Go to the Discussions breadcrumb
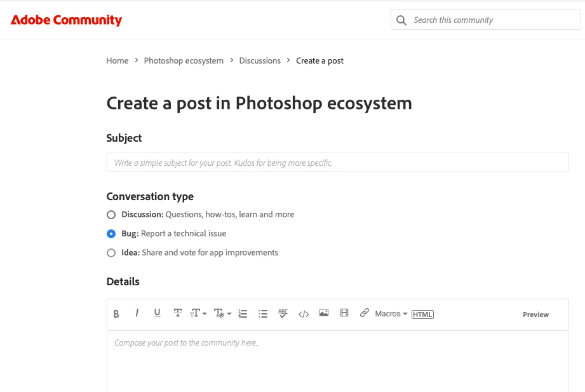 (260, 60)
